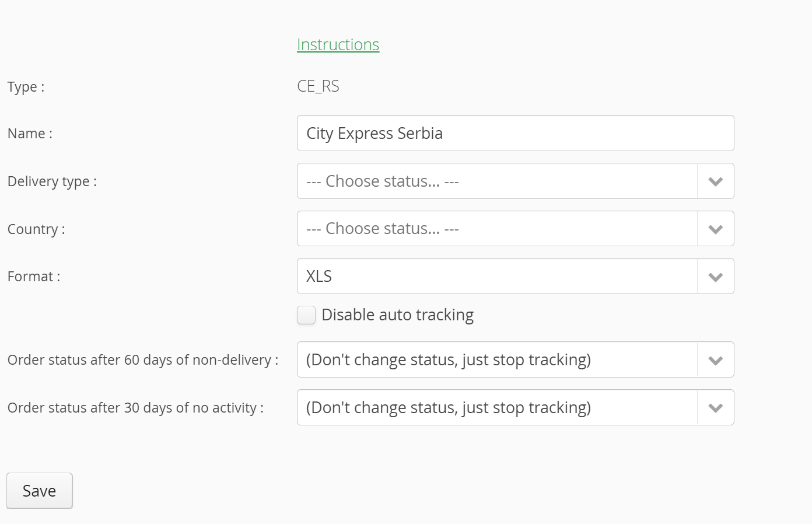Open the Instructions link

click(338, 45)
